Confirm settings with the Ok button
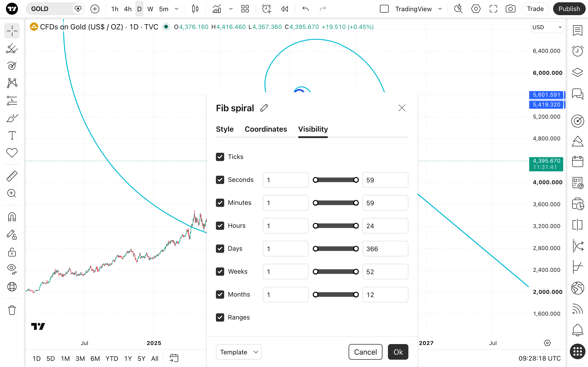 coord(398,352)
